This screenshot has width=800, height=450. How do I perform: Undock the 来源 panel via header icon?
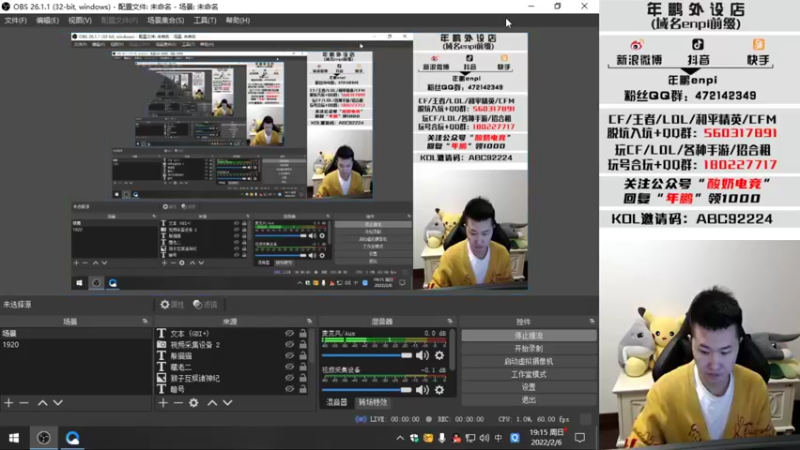[309, 321]
